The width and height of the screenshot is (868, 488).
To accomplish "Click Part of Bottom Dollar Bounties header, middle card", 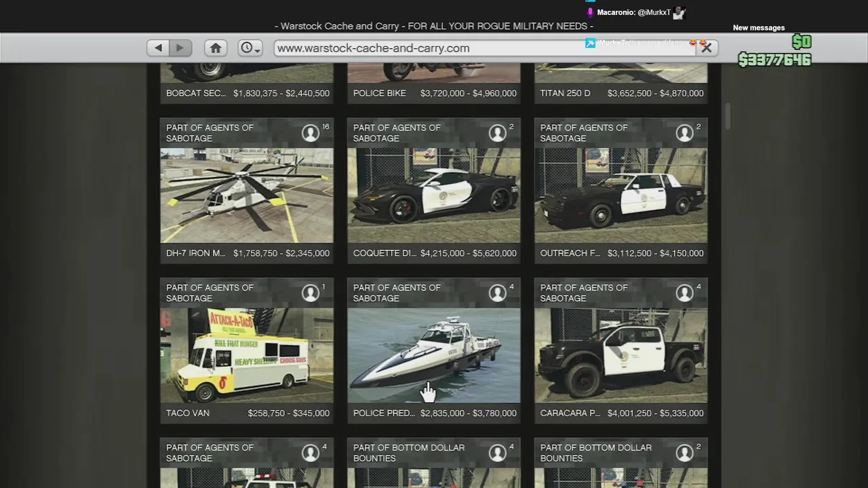I will (409, 453).
